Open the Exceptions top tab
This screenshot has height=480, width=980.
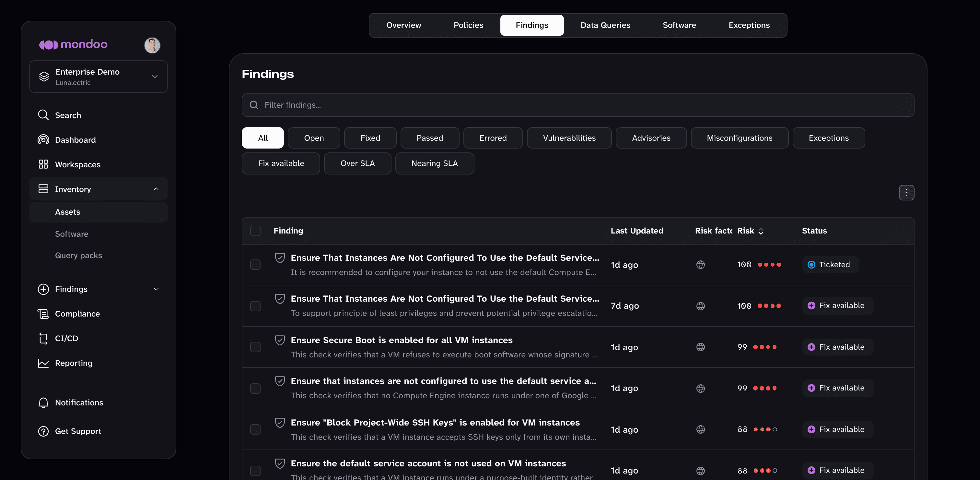(749, 25)
